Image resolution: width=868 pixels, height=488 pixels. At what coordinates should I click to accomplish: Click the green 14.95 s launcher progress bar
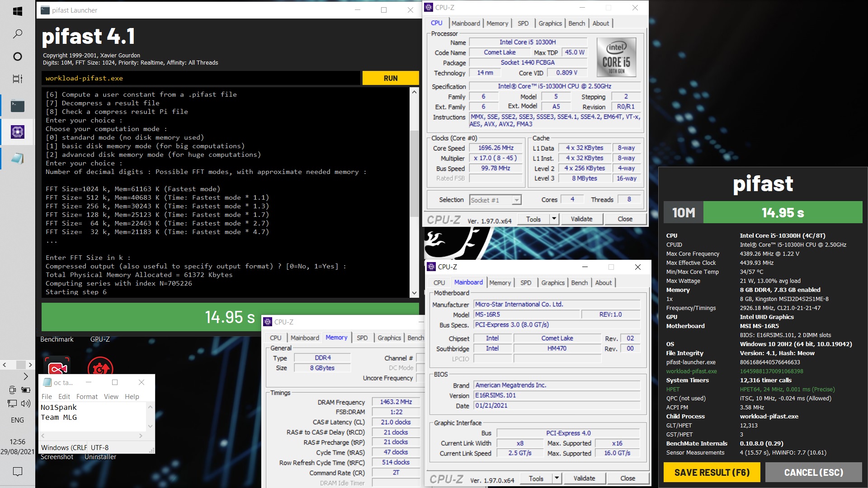(x=230, y=317)
